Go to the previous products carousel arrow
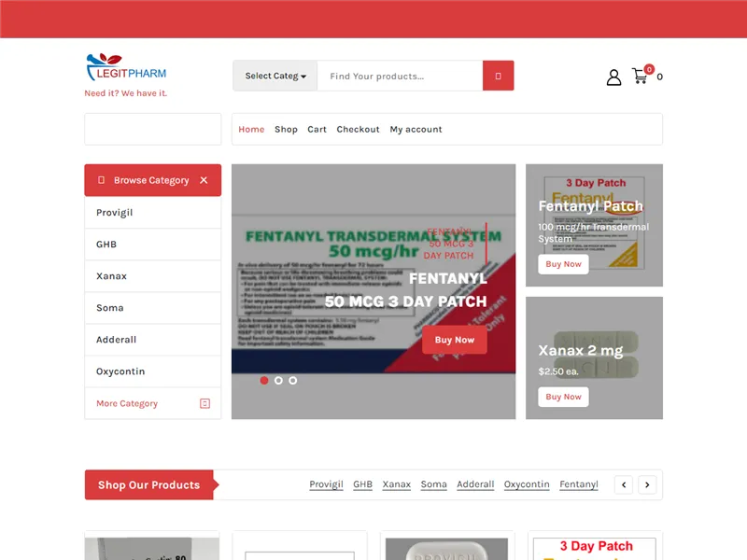Viewport: 747px width, 560px height. coord(624,484)
